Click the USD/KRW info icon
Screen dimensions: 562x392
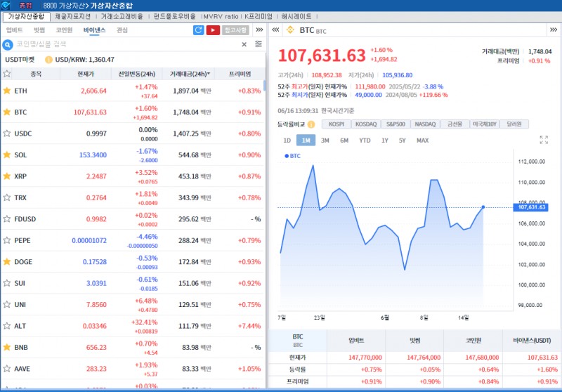pyautogui.click(x=48, y=60)
